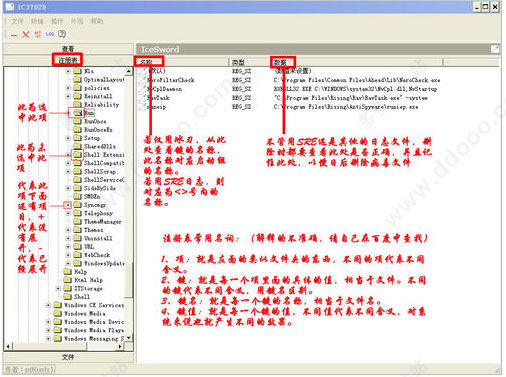Click the SharedDlls folder icon

click(78, 146)
